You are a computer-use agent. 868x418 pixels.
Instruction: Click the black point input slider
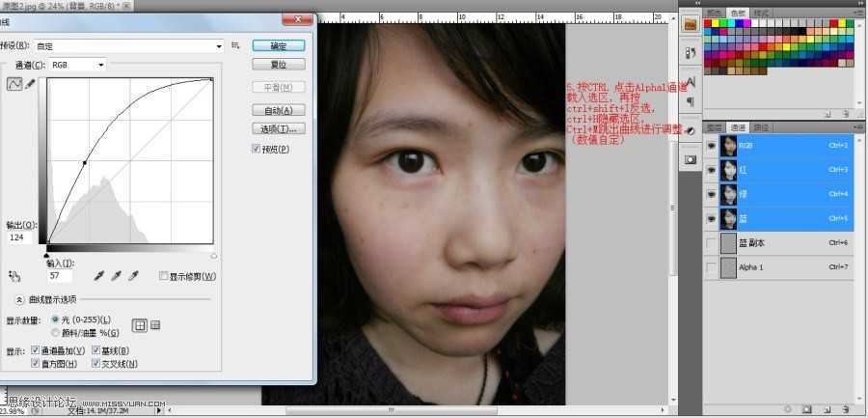(46, 256)
